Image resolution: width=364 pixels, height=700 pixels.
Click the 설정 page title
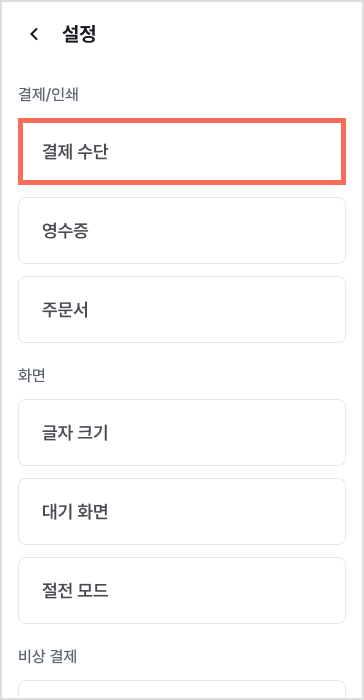(79, 34)
